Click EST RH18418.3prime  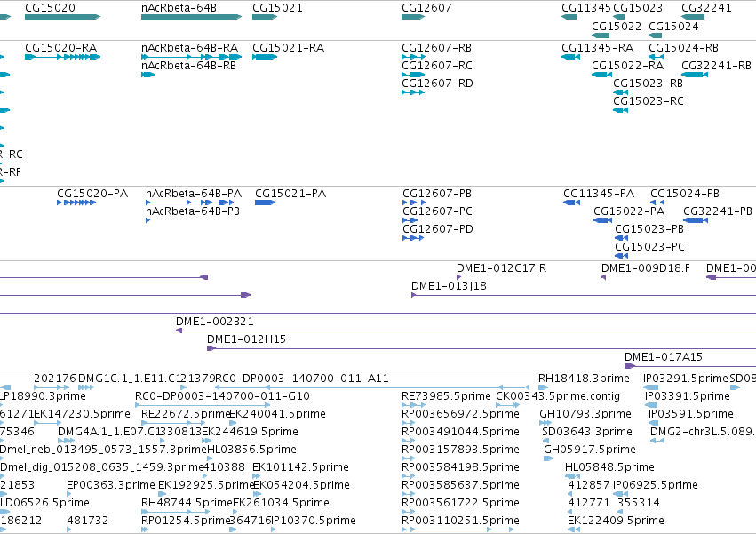(x=544, y=387)
